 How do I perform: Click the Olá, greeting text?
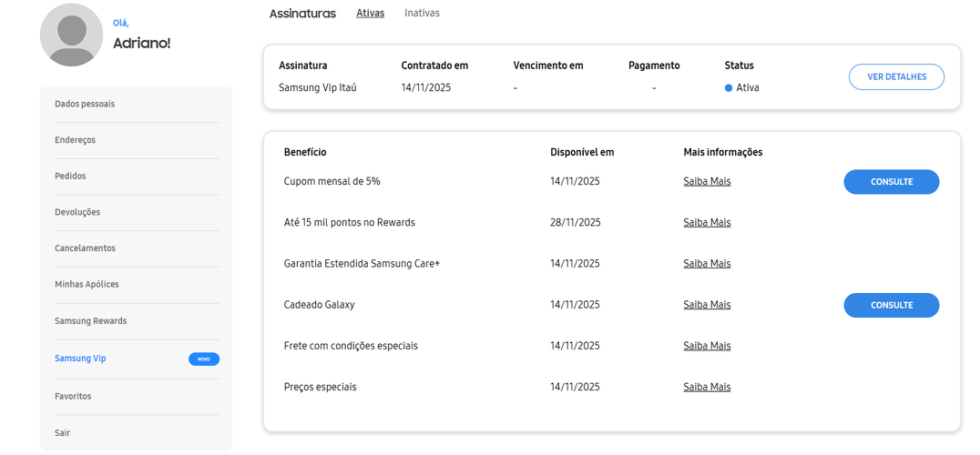121,23
